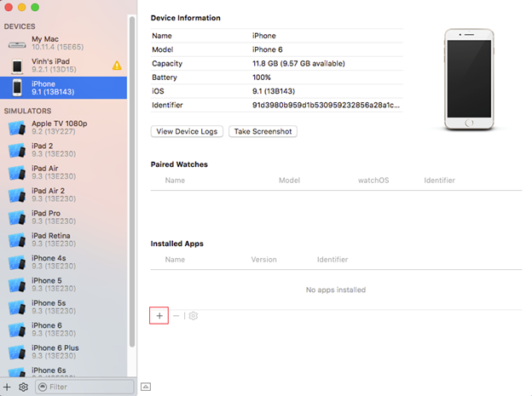Add a device with the sidebar plus button
This screenshot has width=532, height=396.
(8, 387)
